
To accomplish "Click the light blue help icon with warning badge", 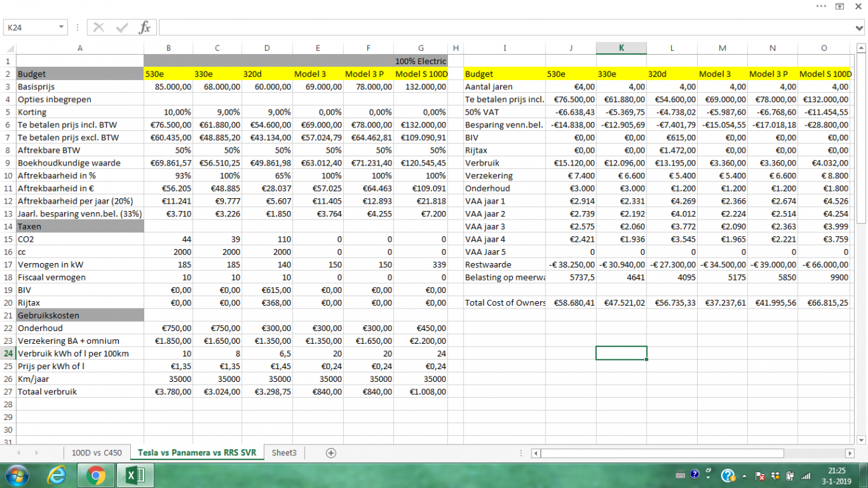I will pyautogui.click(x=728, y=476).
